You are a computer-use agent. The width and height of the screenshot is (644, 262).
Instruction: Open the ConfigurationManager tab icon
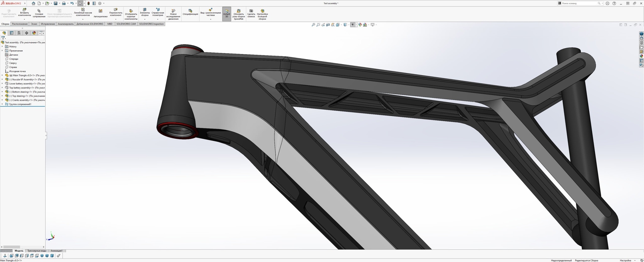coord(19,33)
